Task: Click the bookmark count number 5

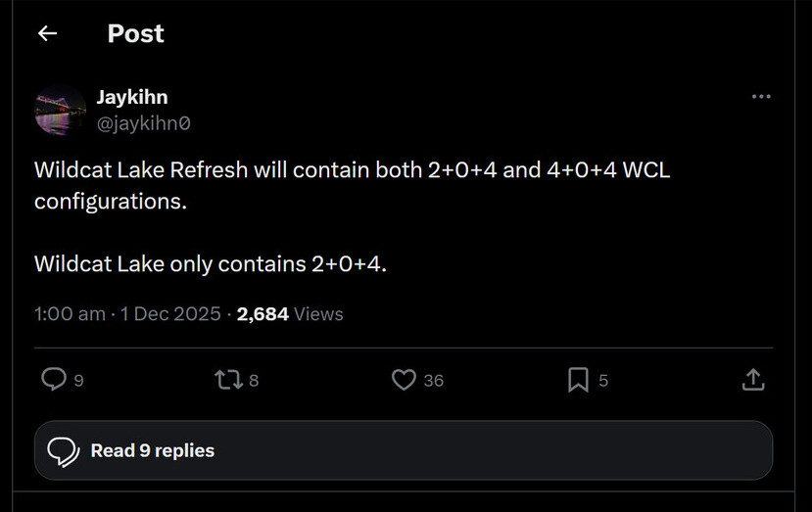Action: pos(603,381)
